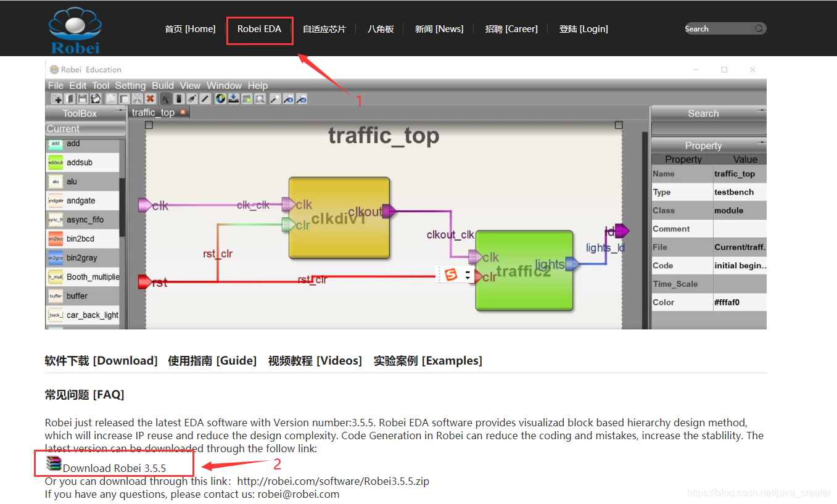The width and height of the screenshot is (837, 504).
Task: Click the Download Robei 3.5.5 link
Action: tap(114, 468)
